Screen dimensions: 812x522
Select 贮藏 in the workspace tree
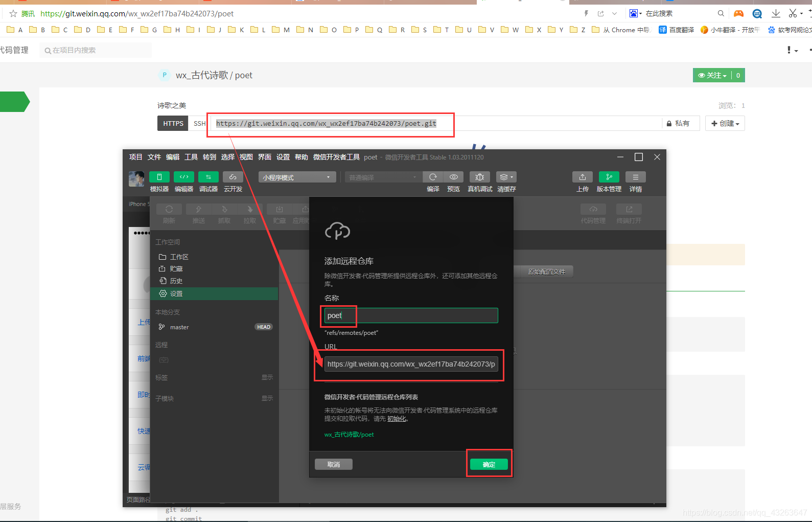pyautogui.click(x=215, y=269)
